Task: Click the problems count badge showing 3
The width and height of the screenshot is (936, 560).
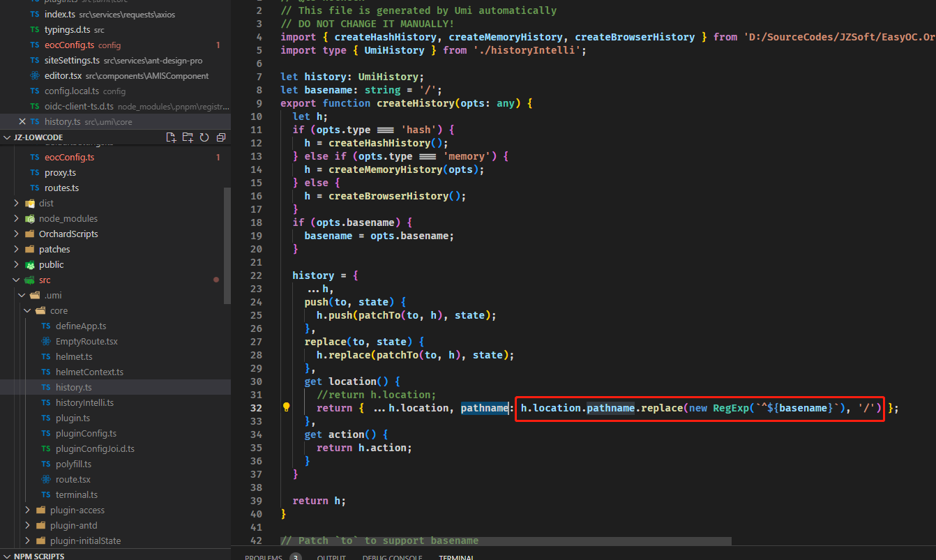Action: point(295,557)
